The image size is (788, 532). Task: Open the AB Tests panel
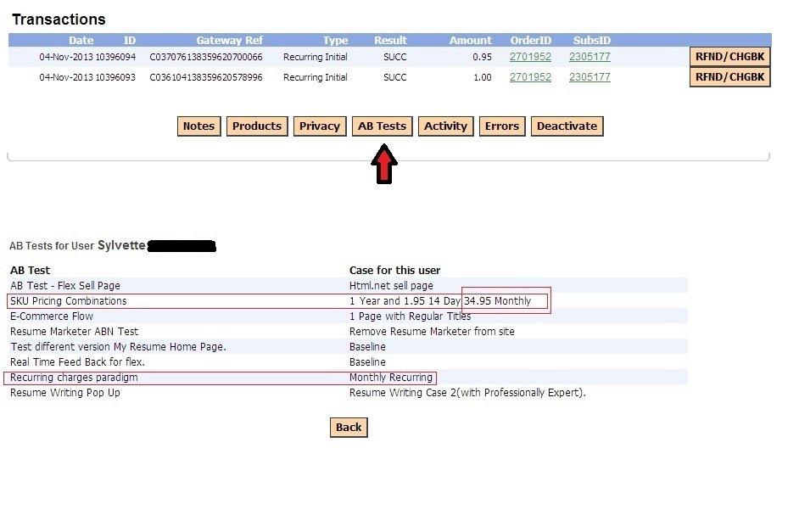[x=382, y=126]
